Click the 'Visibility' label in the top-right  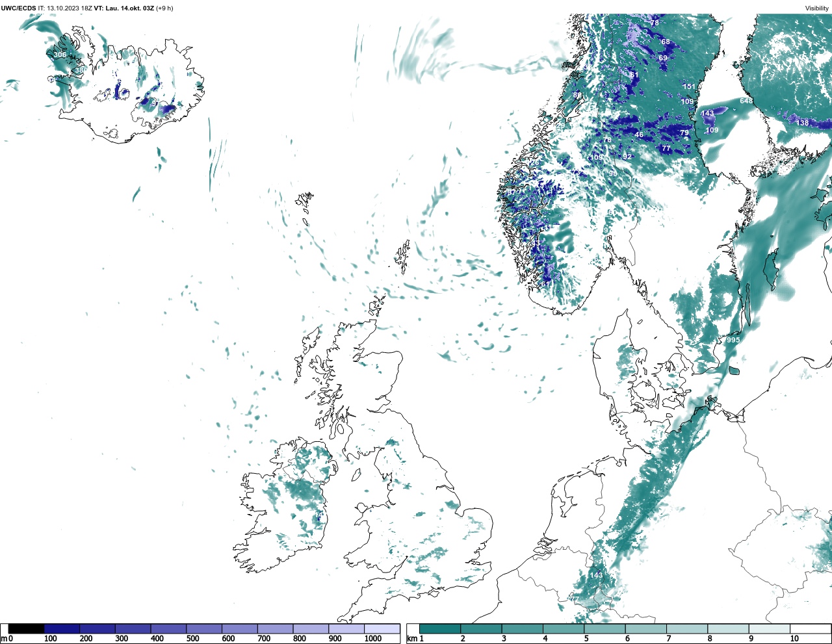(x=817, y=8)
